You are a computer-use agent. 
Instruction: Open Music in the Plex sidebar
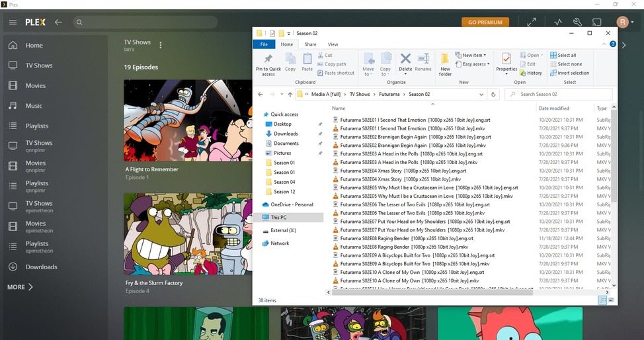click(x=34, y=106)
